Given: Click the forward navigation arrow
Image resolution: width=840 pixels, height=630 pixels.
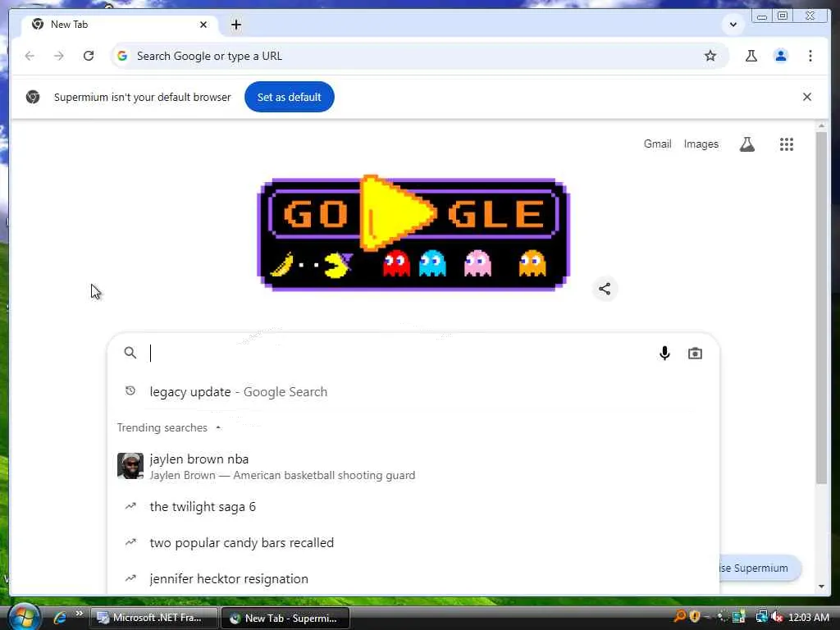Looking at the screenshot, I should (x=59, y=56).
